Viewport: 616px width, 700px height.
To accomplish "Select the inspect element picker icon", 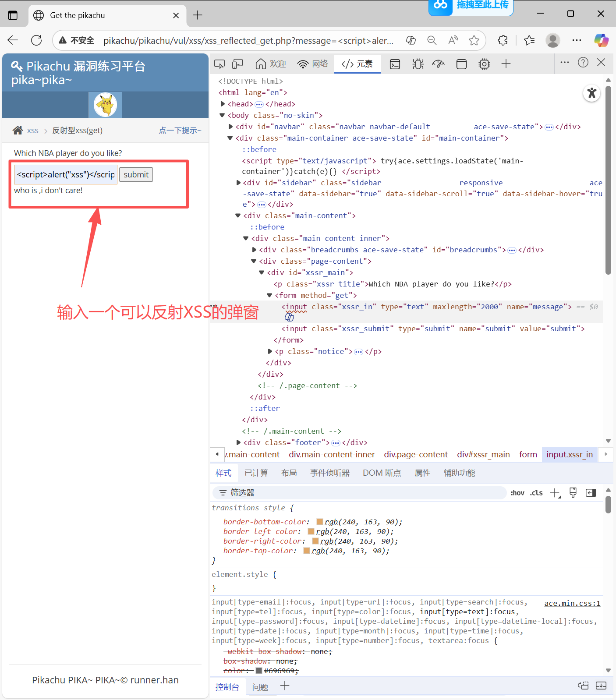I will [x=219, y=64].
